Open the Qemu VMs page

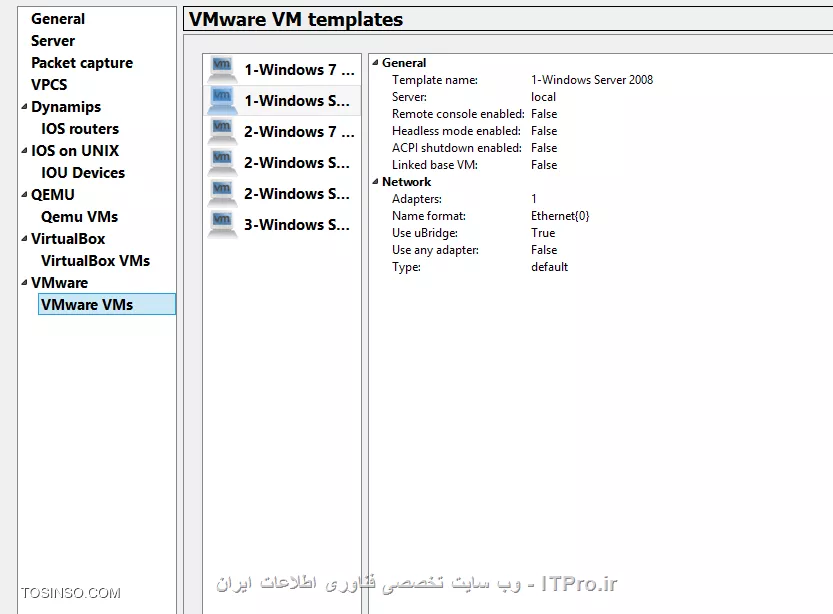point(80,217)
